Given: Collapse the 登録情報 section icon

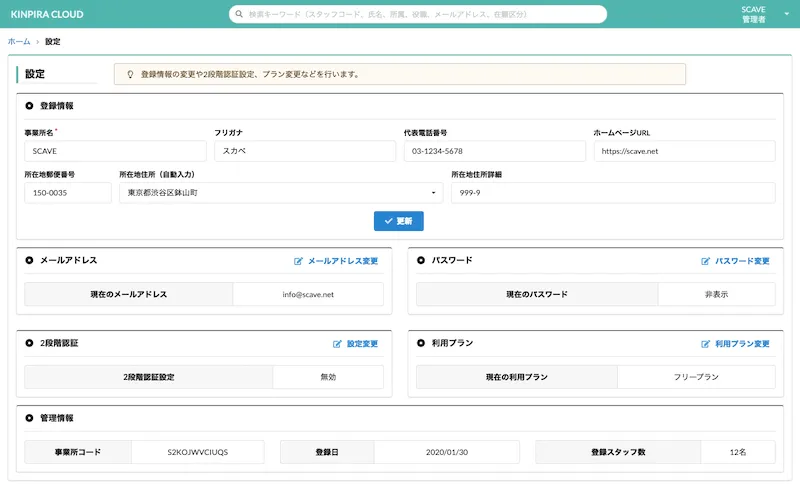Looking at the screenshot, I should pos(29,106).
